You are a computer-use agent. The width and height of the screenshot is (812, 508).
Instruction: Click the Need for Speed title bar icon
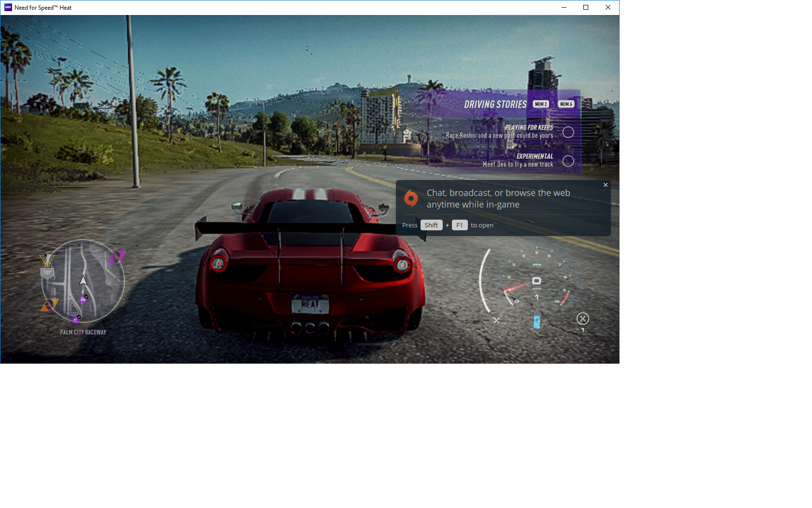[8, 7]
